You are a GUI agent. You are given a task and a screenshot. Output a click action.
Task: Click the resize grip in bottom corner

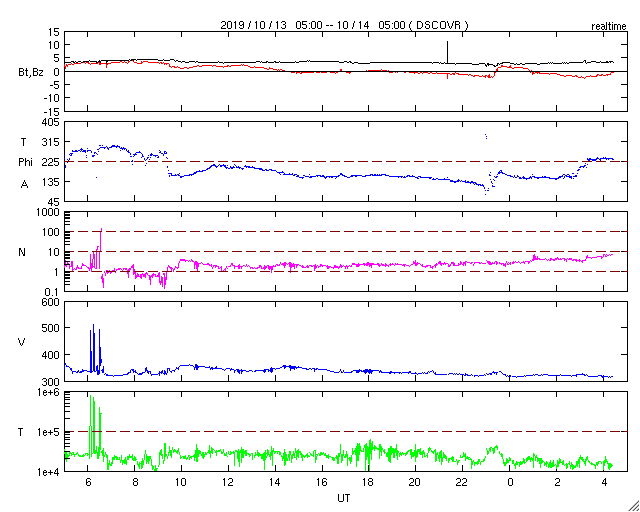point(634,505)
